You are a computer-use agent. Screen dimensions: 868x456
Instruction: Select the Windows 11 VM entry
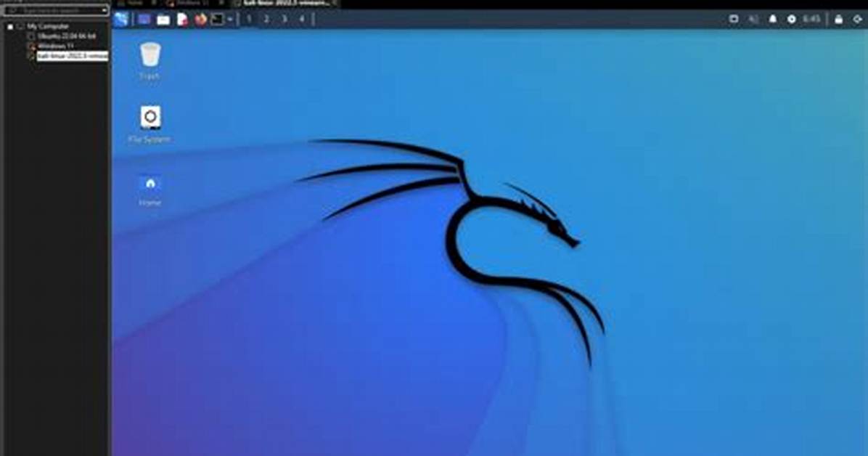click(55, 46)
